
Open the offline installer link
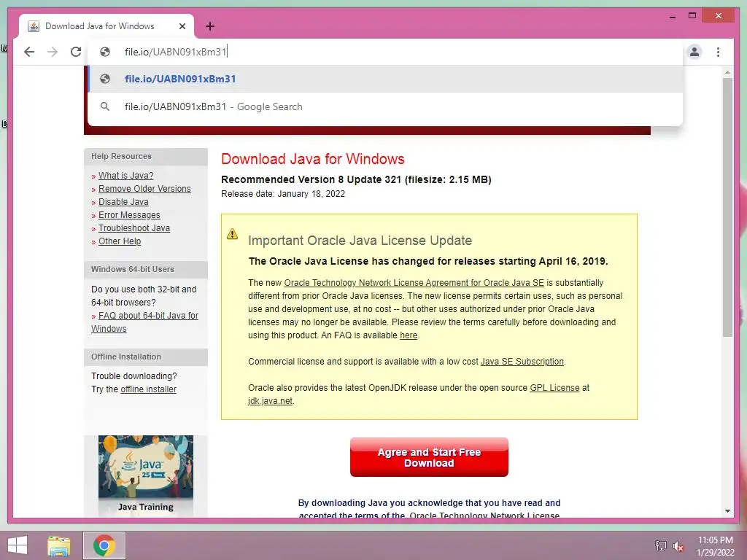click(148, 389)
